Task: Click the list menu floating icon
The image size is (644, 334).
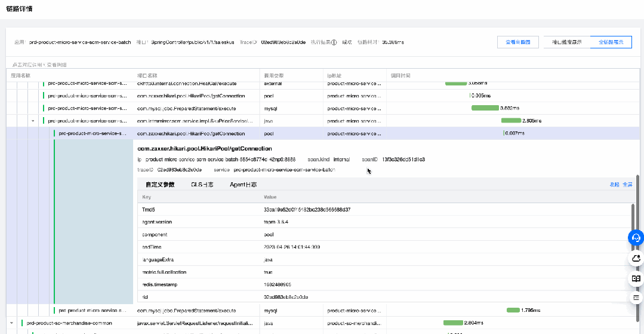Action: click(636, 298)
